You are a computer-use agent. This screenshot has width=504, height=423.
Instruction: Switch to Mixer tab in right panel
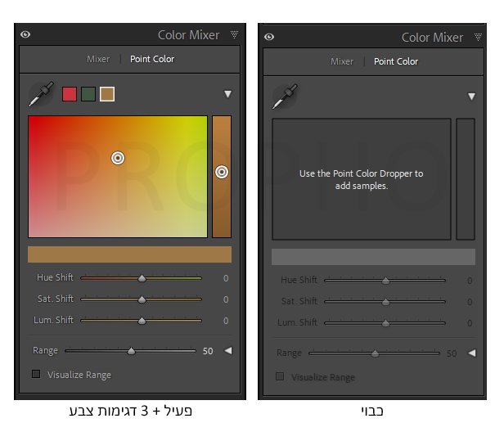pyautogui.click(x=342, y=61)
